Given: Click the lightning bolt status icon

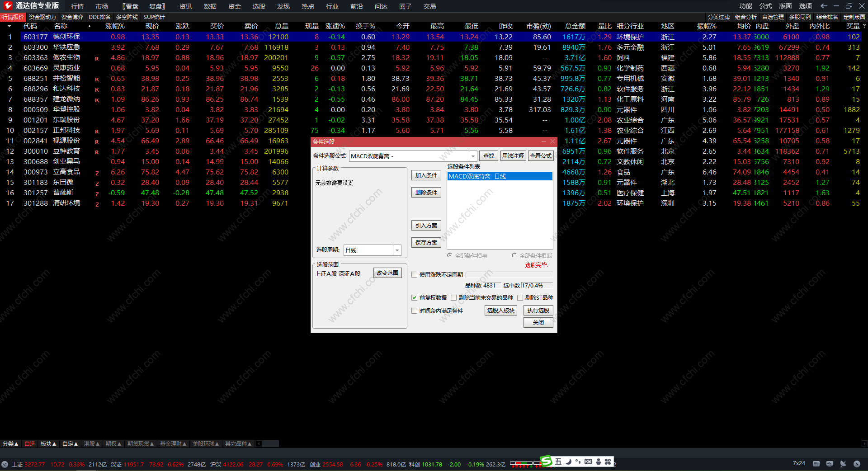Looking at the screenshot, I should pyautogui.click(x=857, y=464).
